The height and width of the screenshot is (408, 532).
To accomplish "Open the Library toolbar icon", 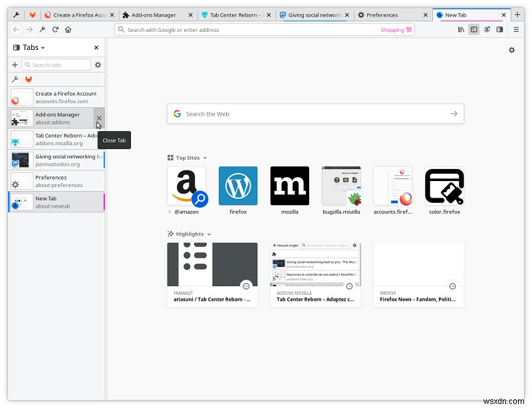I will pos(460,29).
